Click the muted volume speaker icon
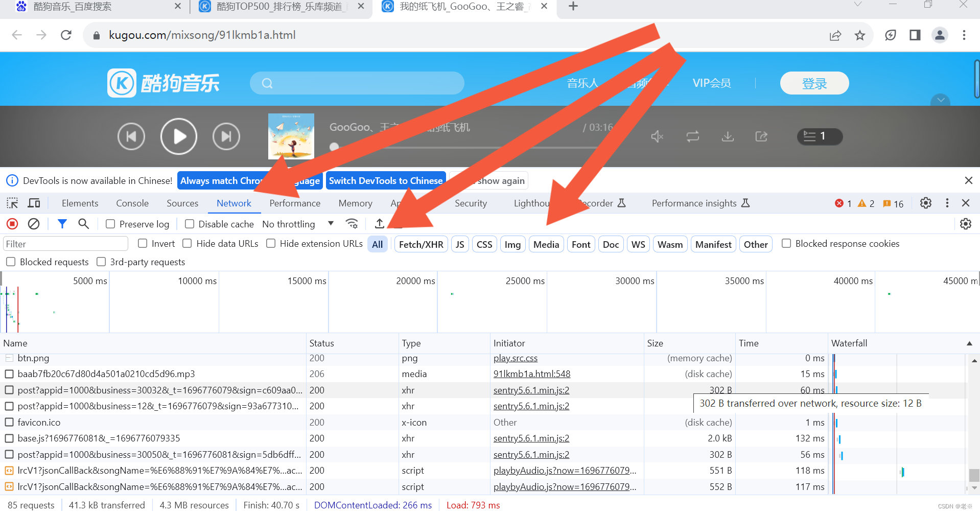Image resolution: width=980 pixels, height=514 pixels. (x=657, y=136)
